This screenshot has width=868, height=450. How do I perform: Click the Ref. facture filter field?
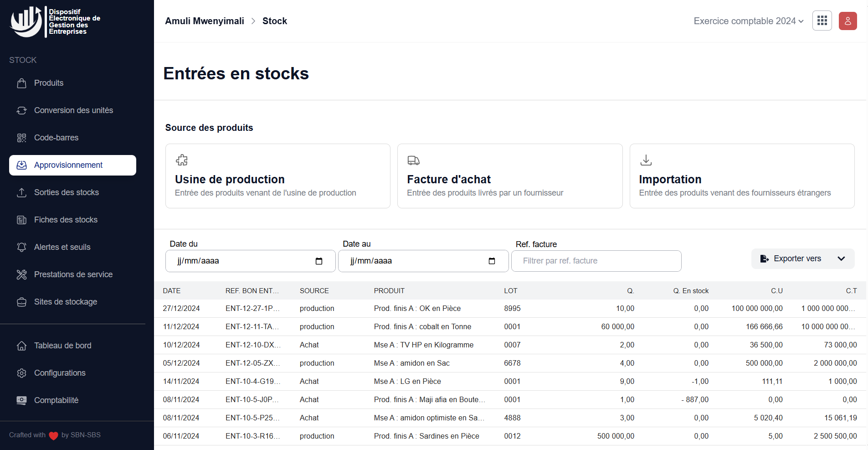pyautogui.click(x=596, y=261)
